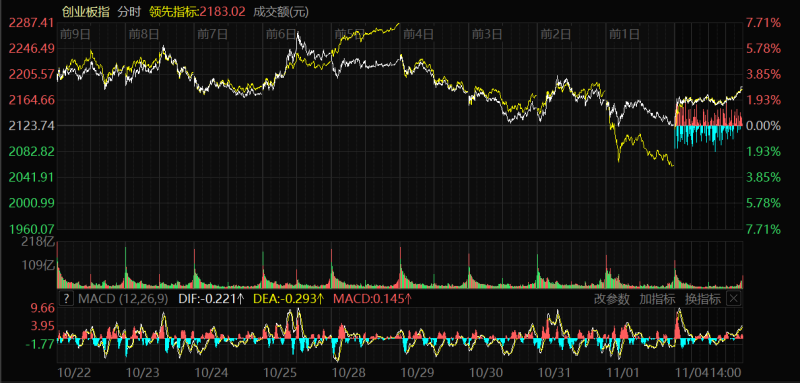
Task: Click the 2000.99 price axis value
Action: pos(32,203)
